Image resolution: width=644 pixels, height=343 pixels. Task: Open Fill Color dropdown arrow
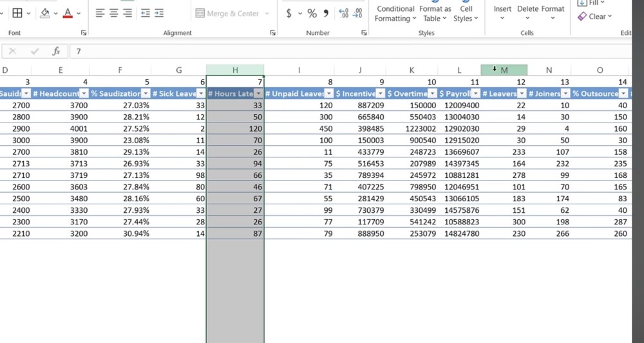pyautogui.click(x=55, y=14)
